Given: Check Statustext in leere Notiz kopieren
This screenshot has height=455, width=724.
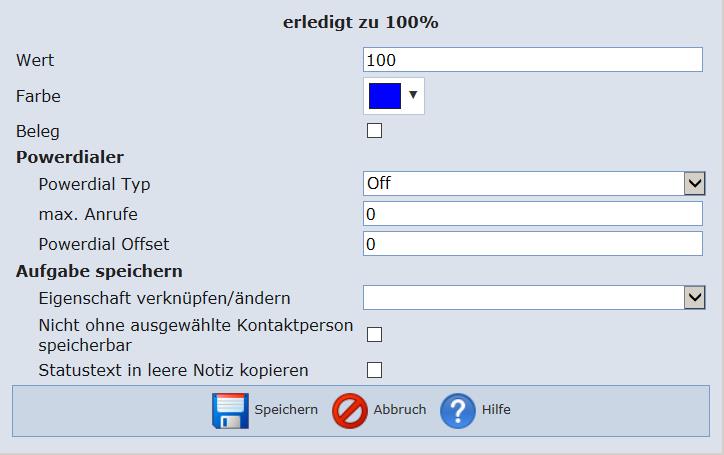Looking at the screenshot, I should (x=375, y=370).
